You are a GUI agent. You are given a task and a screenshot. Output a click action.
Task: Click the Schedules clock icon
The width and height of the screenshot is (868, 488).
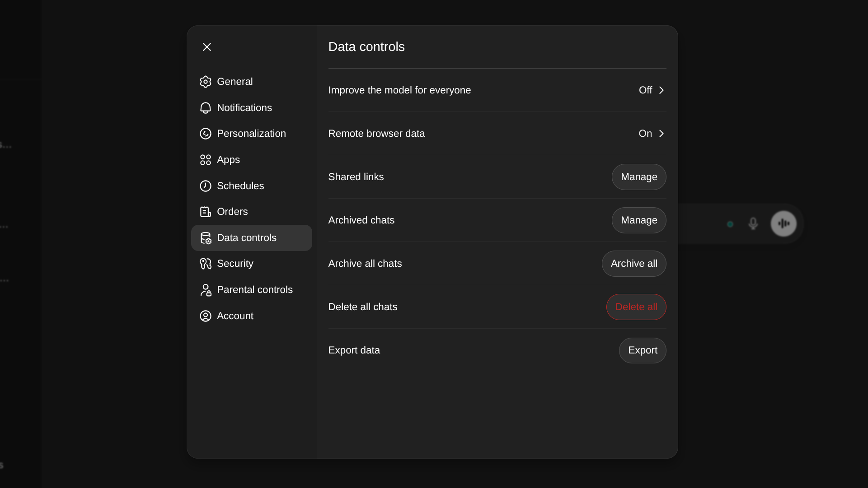pos(206,186)
